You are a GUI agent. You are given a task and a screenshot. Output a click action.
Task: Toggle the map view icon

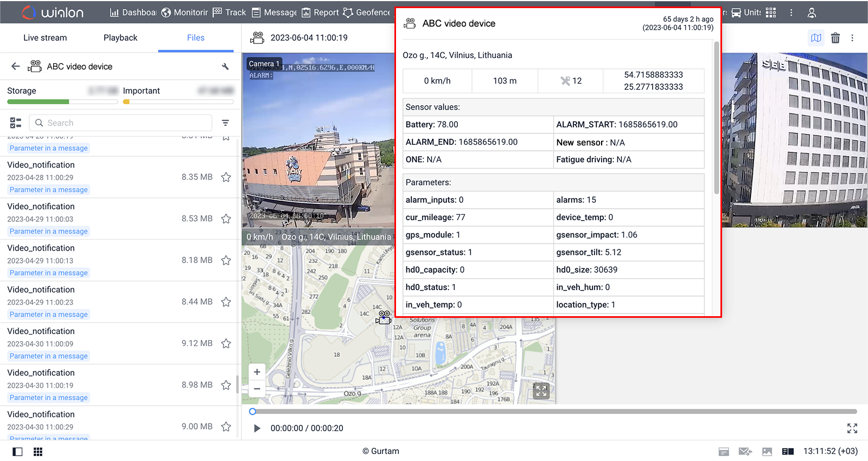coord(816,38)
